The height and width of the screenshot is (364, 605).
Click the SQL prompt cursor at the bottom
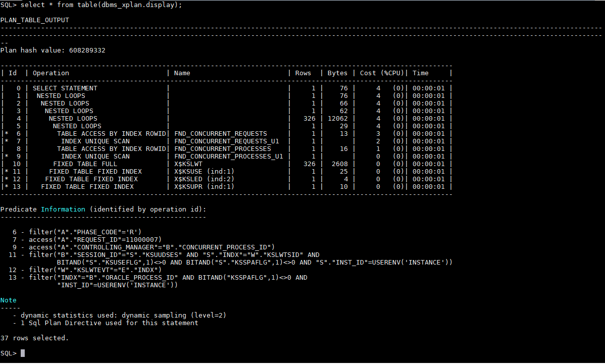click(x=22, y=353)
